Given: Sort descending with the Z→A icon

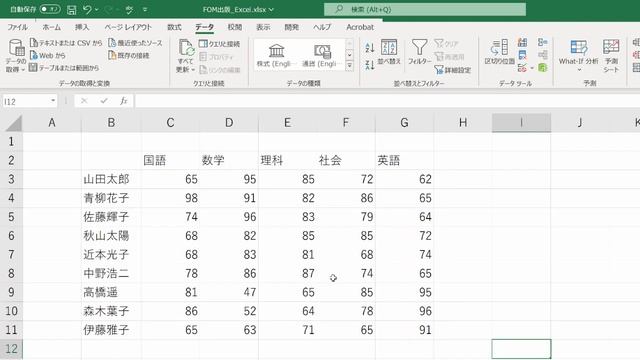Looking at the screenshot, I should (370, 64).
